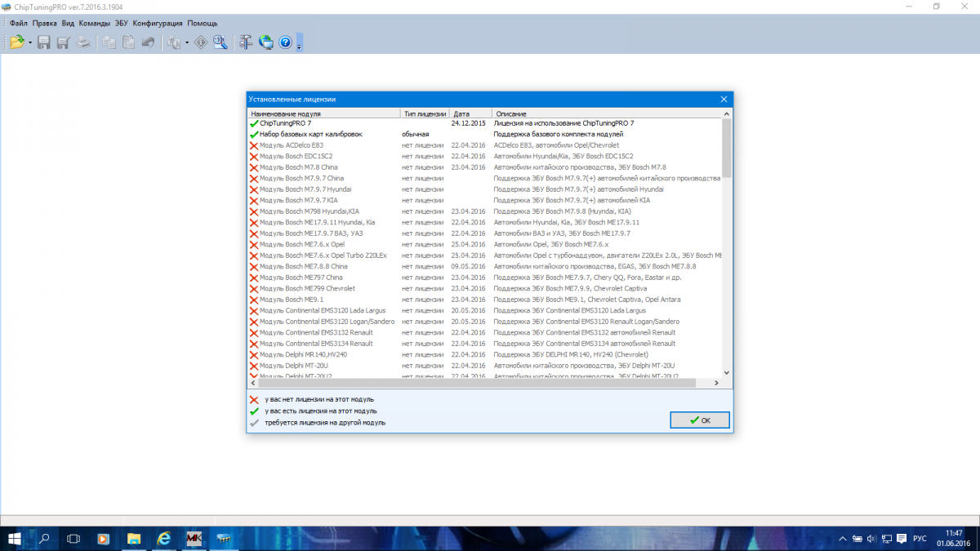The width and height of the screenshot is (980, 551).
Task: Select the Набор базовых карт калибровок row
Action: coord(485,134)
